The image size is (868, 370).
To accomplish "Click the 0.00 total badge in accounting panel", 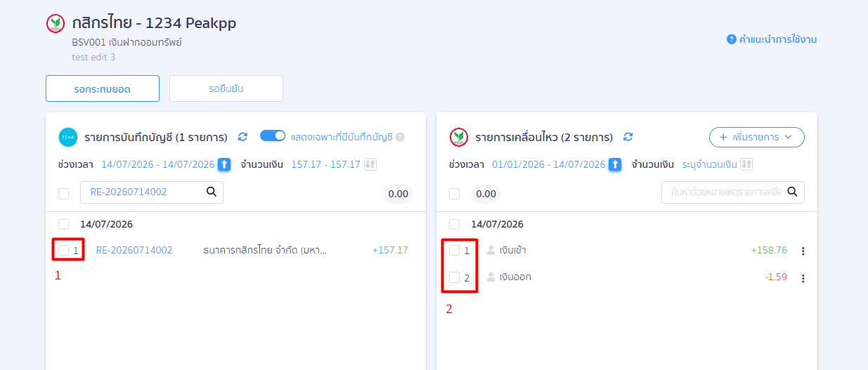I will point(398,194).
